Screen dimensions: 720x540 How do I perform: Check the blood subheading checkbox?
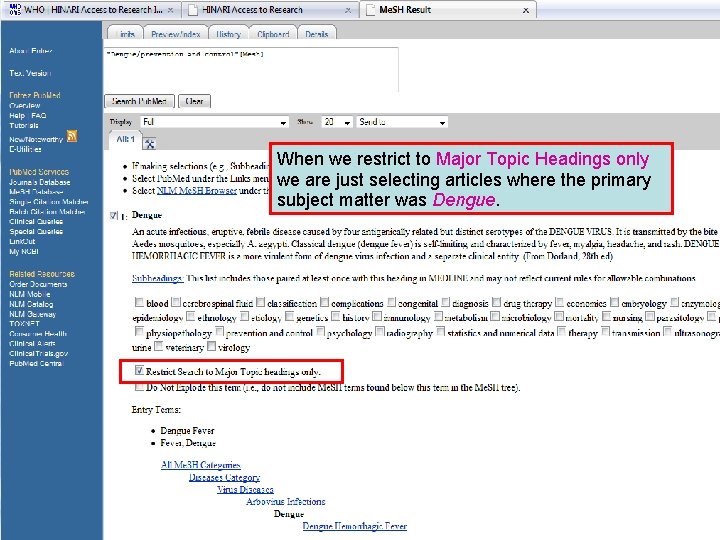tap(139, 302)
